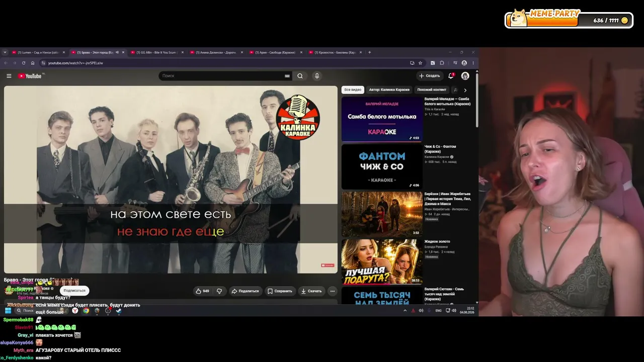Select the Все видео filter chip
This screenshot has height=362, width=644.
click(353, 89)
